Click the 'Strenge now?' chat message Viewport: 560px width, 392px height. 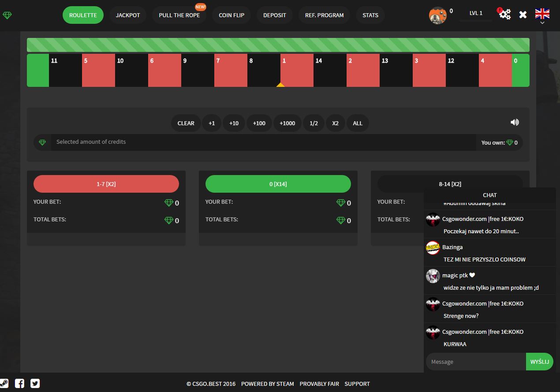(461, 316)
